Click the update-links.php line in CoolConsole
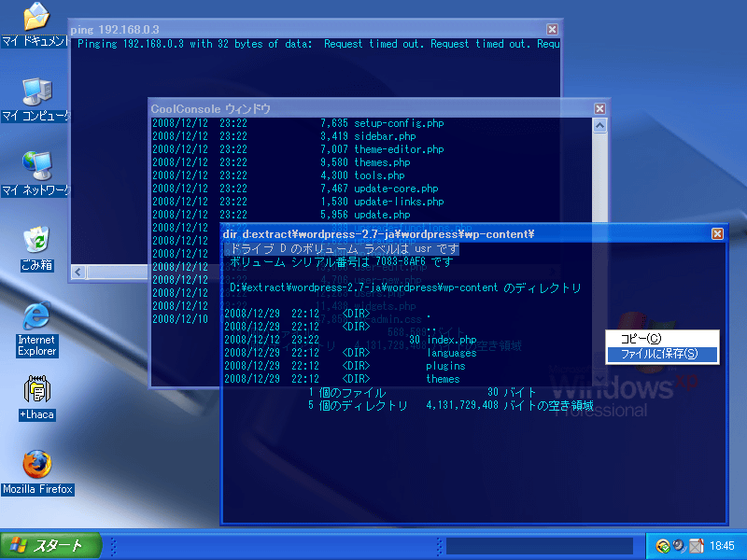 [298, 202]
